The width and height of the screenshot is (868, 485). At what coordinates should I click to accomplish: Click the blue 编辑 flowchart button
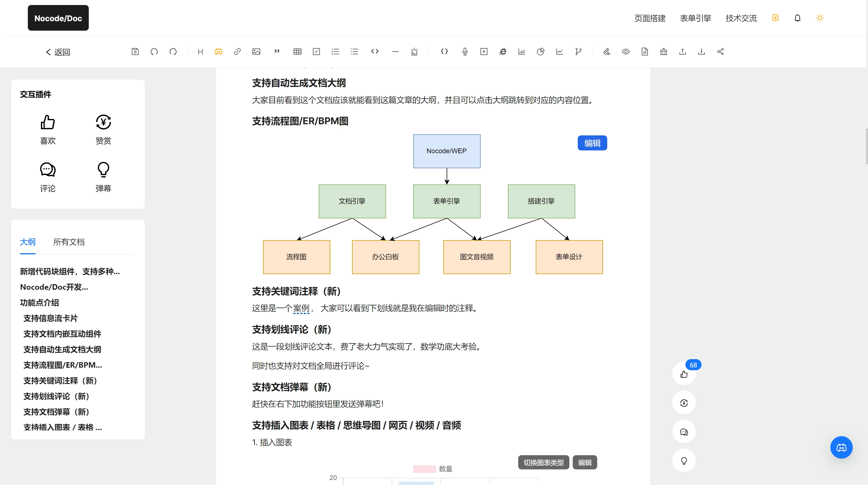click(592, 143)
